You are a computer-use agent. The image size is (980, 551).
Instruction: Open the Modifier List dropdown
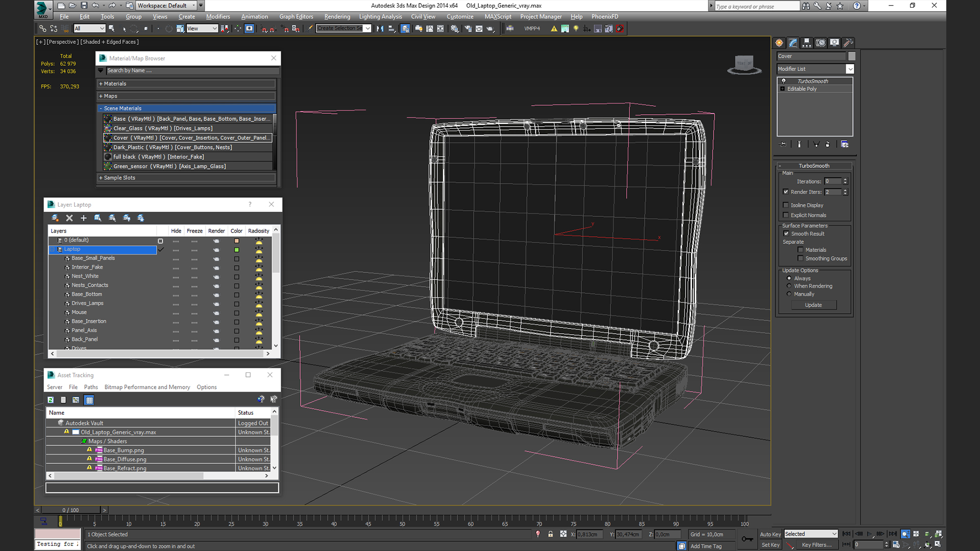coord(850,69)
